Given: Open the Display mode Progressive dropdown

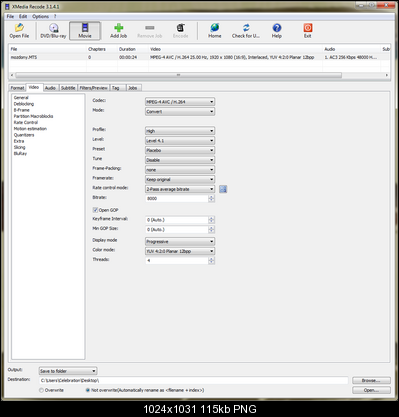Looking at the screenshot, I should click(180, 241).
